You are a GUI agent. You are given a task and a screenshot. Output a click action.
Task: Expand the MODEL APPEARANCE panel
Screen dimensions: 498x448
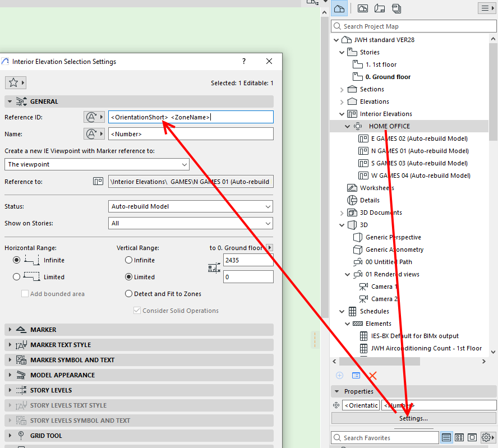(10, 375)
